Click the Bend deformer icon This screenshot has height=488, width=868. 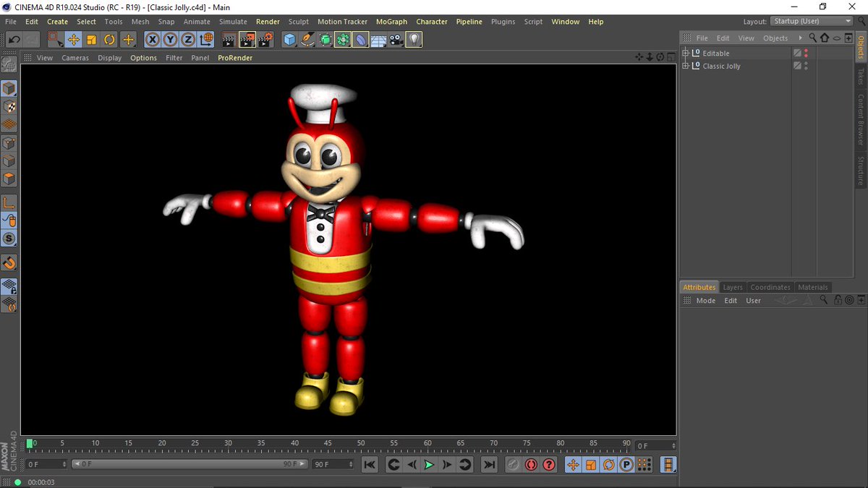[x=360, y=40]
